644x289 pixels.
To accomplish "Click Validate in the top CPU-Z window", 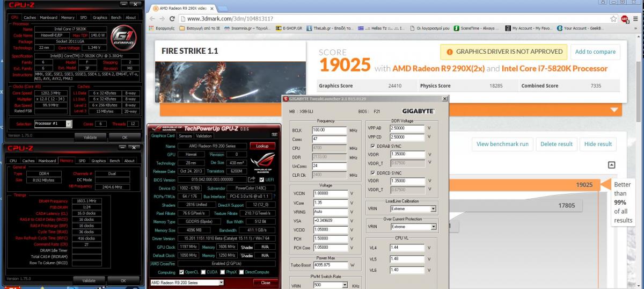I will 89,137.
